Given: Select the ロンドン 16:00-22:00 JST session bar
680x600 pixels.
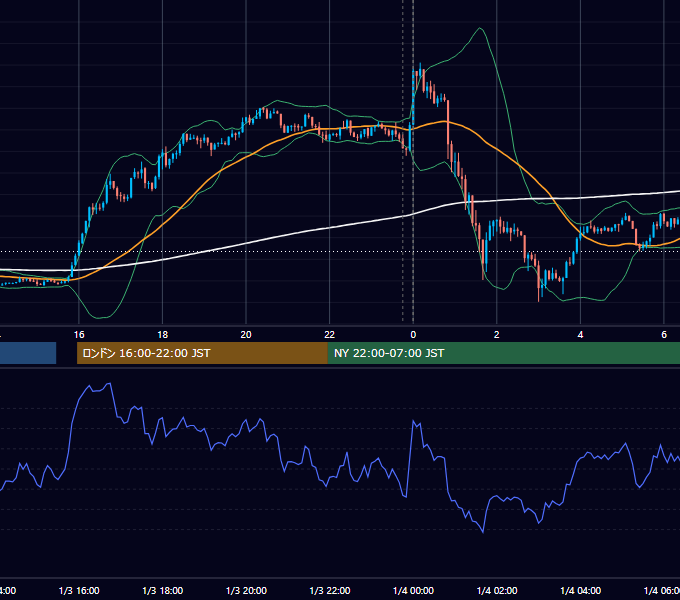Looking at the screenshot, I should [202, 353].
